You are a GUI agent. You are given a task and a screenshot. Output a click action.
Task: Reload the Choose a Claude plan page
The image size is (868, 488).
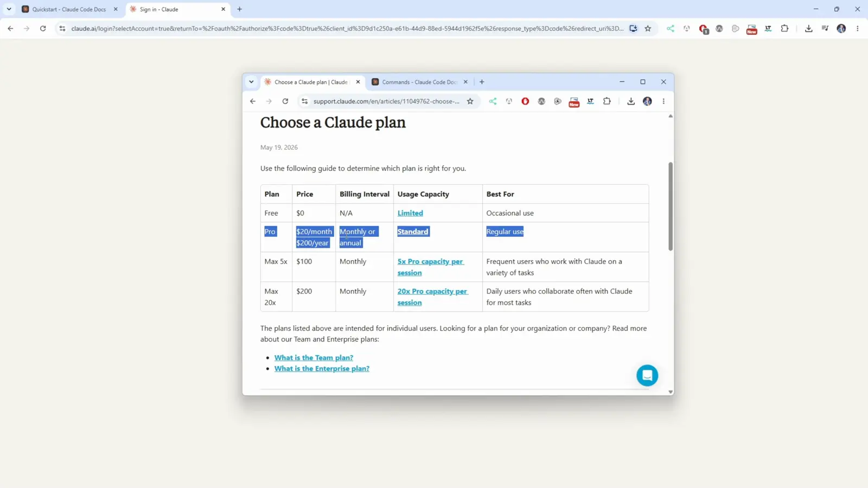click(285, 101)
